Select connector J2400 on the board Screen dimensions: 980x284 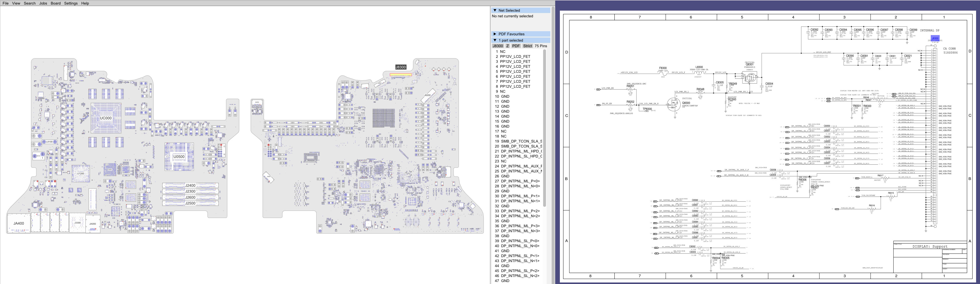click(190, 185)
